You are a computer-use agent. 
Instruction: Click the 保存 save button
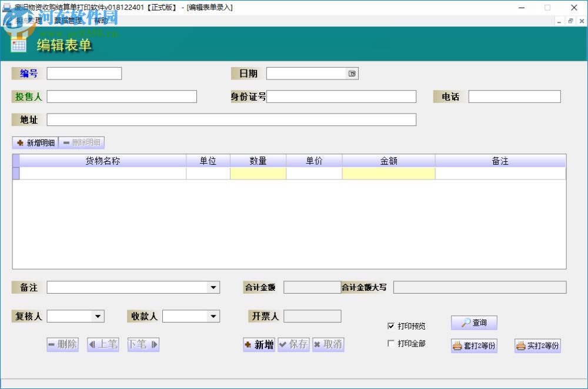point(293,344)
